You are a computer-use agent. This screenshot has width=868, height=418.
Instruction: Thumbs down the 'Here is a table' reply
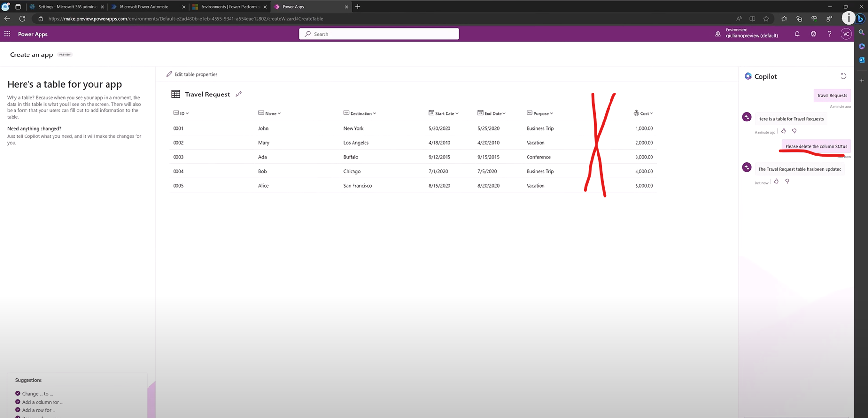(x=794, y=131)
